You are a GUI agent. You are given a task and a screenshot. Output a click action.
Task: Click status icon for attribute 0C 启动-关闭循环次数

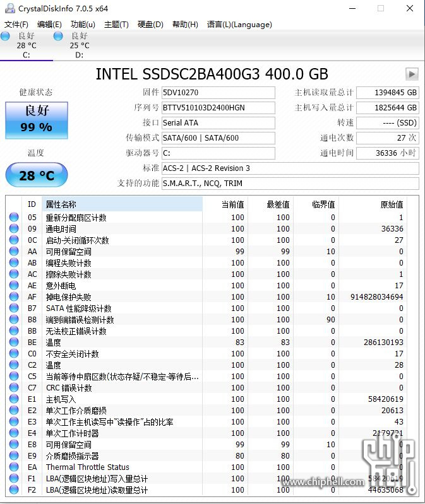14,240
